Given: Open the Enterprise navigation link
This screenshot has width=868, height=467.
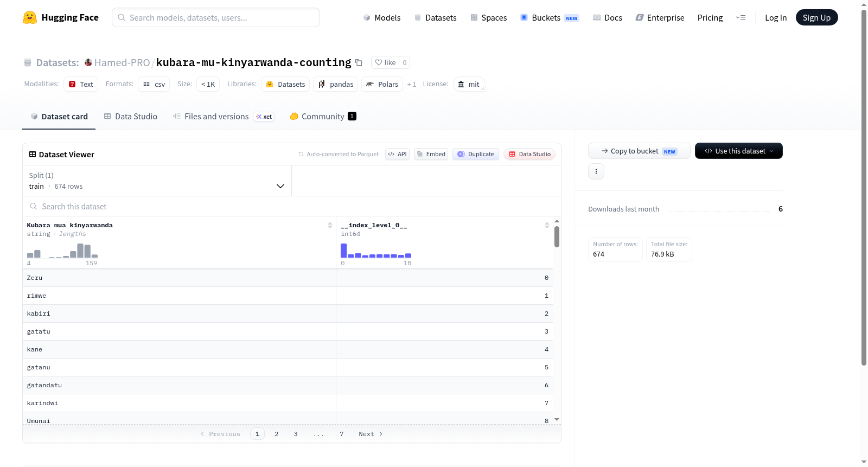Looking at the screenshot, I should 660,17.
